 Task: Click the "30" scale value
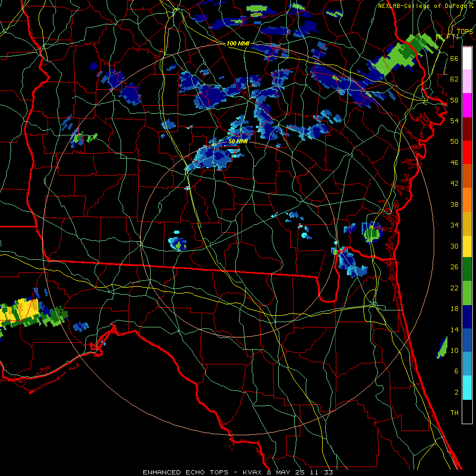[454, 246]
